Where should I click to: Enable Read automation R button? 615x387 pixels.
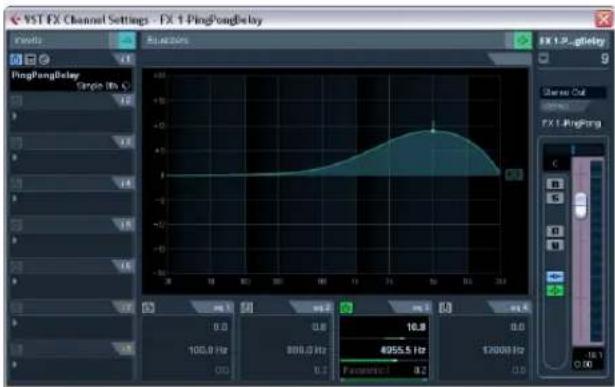coord(555,231)
